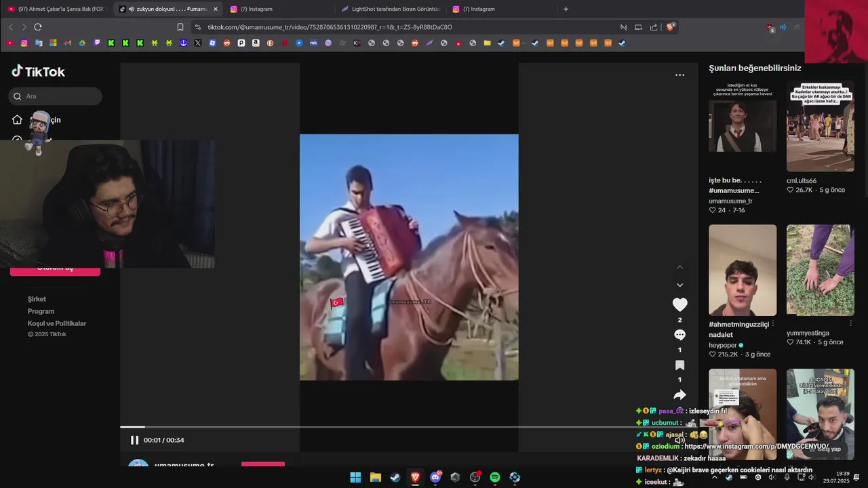
Task: Open the işte bu be recommended video thumbnail
Action: [x=743, y=126]
